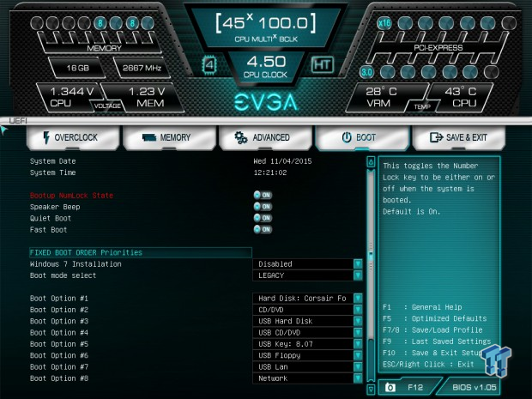The image size is (532, 399).
Task: Click the second 8 memory slot indicator
Action: tap(132, 23)
